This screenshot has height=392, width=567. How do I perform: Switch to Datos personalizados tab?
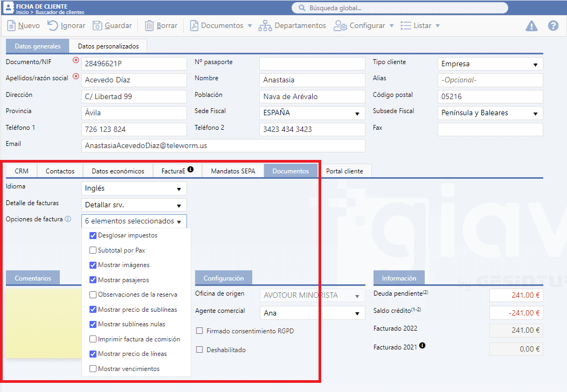108,46
